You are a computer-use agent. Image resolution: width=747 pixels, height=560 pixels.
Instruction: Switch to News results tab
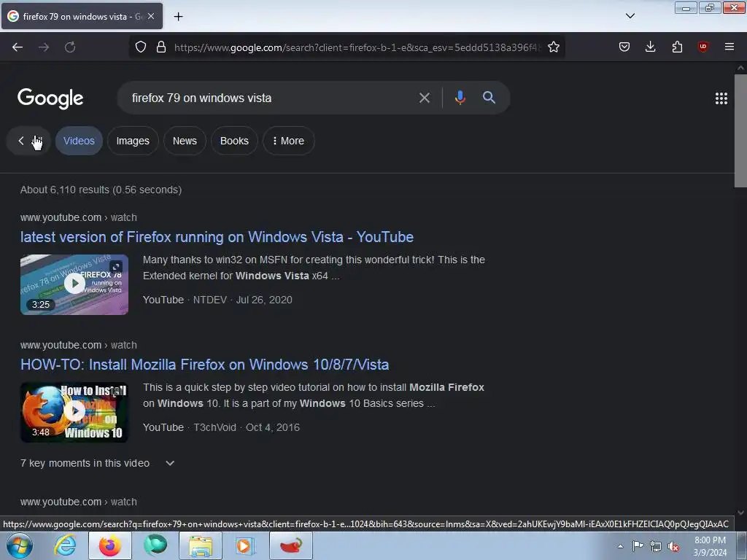coord(185,141)
